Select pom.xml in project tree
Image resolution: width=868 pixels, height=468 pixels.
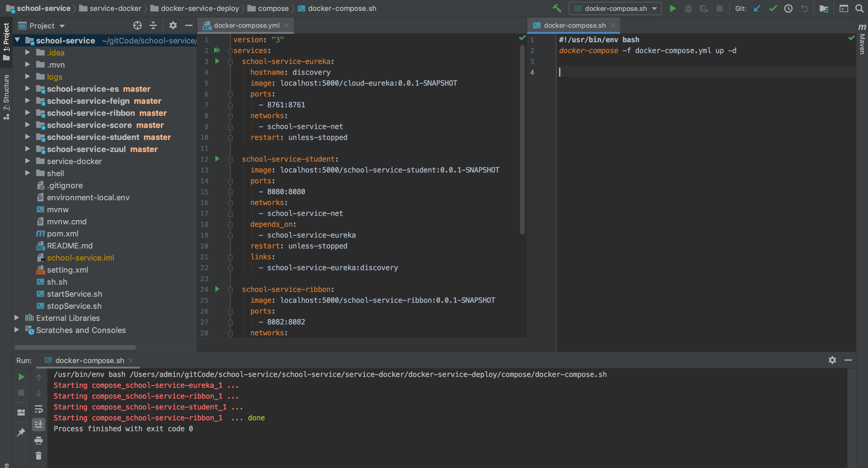[x=63, y=233]
